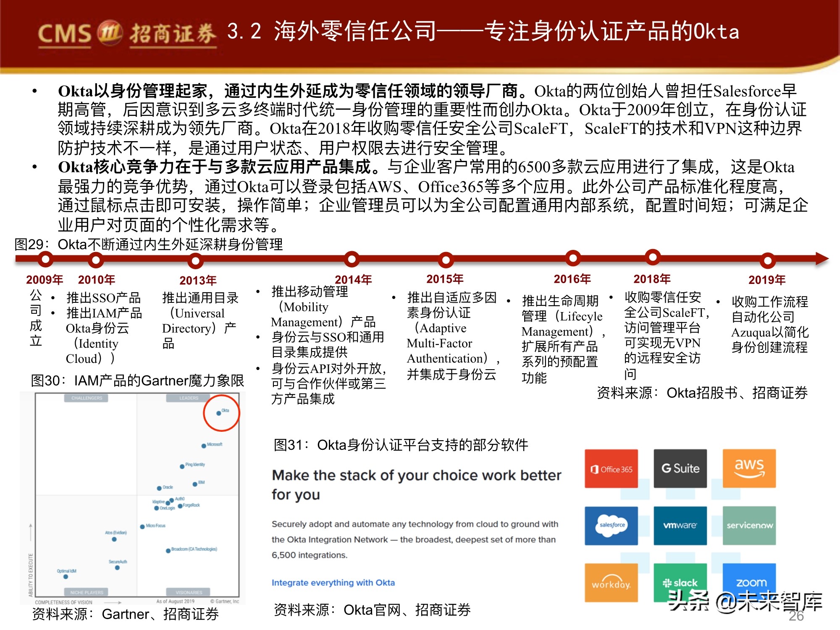Open the 'Integrate everything with Okta' link
Screen dimensions: 840x630
pos(333,583)
